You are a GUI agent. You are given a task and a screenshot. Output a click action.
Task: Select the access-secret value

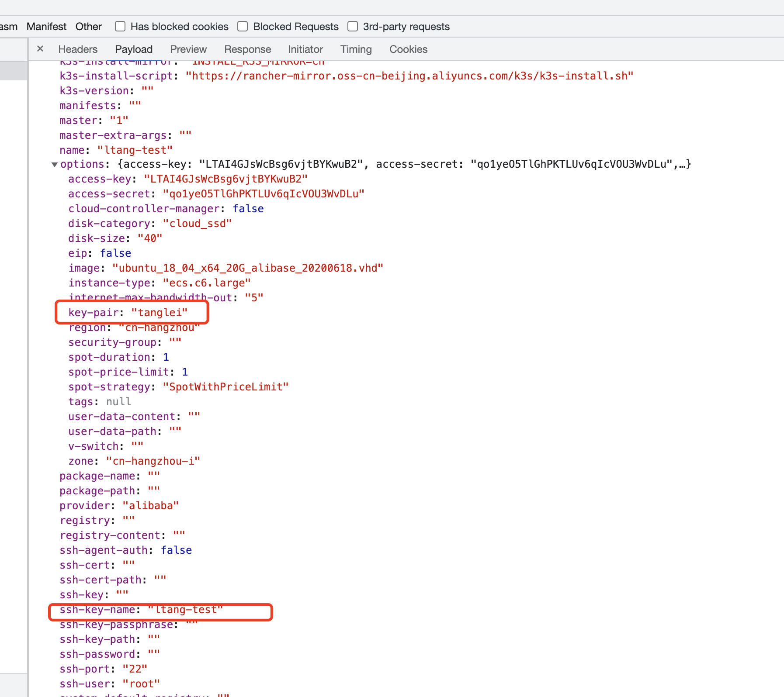264,193
